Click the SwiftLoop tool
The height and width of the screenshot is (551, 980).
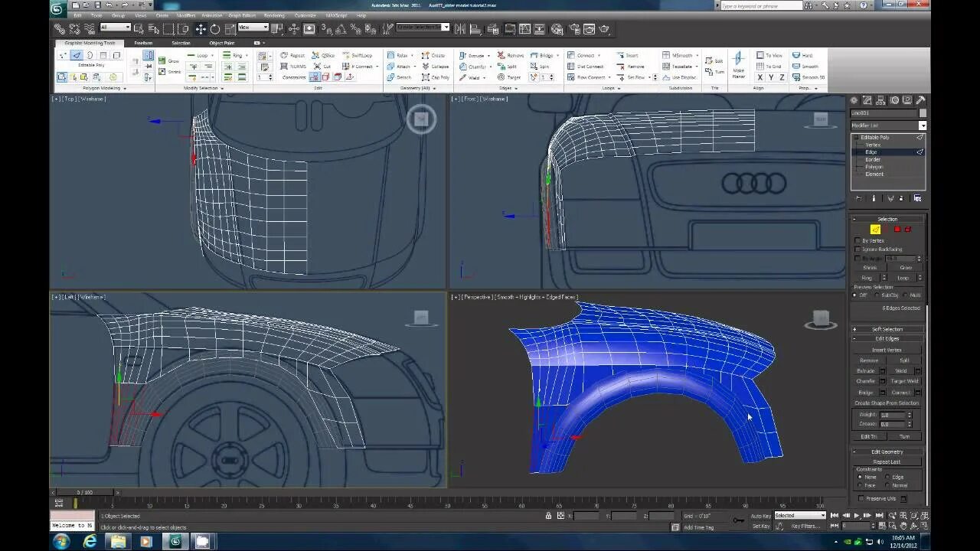(x=357, y=56)
